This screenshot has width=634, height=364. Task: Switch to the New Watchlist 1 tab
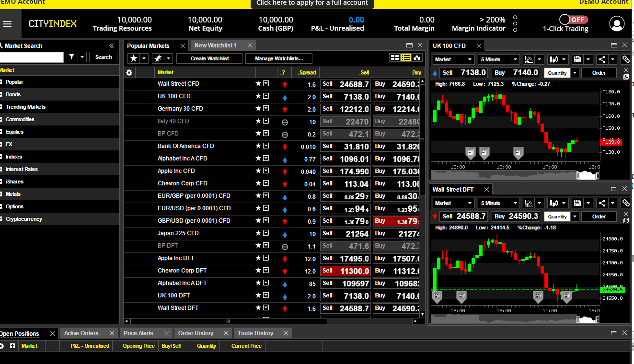coord(216,45)
